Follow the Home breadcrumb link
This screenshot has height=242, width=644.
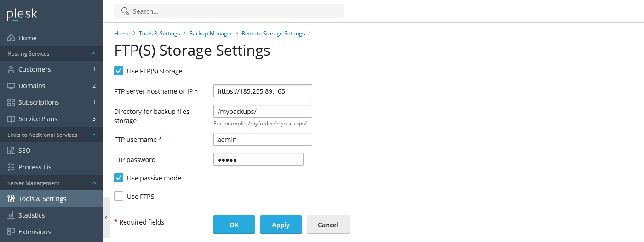click(122, 34)
